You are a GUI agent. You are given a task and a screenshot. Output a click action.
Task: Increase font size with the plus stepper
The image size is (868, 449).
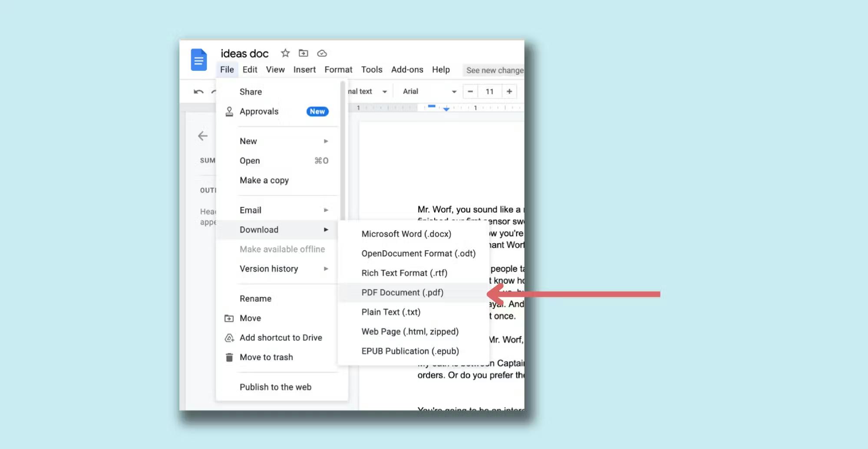click(x=509, y=91)
